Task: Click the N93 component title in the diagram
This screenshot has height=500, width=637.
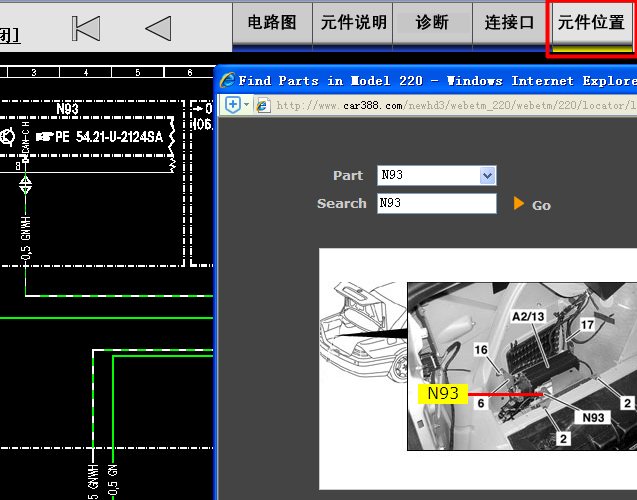Action: [67, 109]
